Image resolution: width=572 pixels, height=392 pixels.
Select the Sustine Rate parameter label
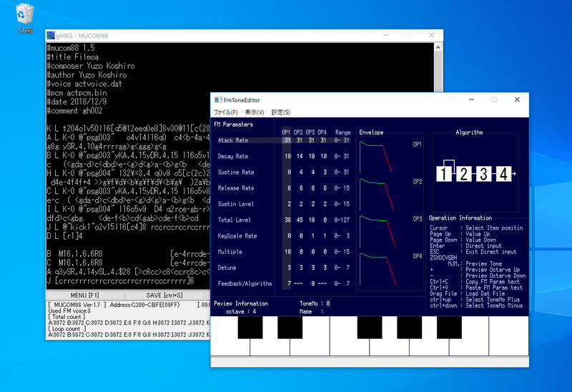tap(236, 172)
